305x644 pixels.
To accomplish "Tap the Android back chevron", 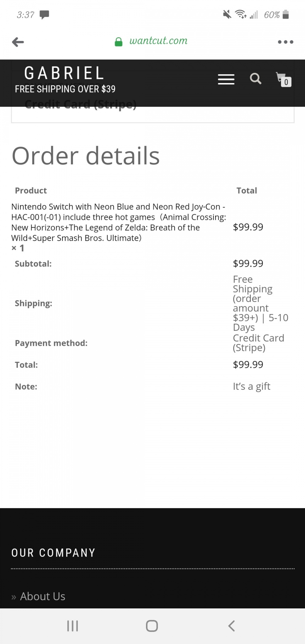I will click(231, 626).
